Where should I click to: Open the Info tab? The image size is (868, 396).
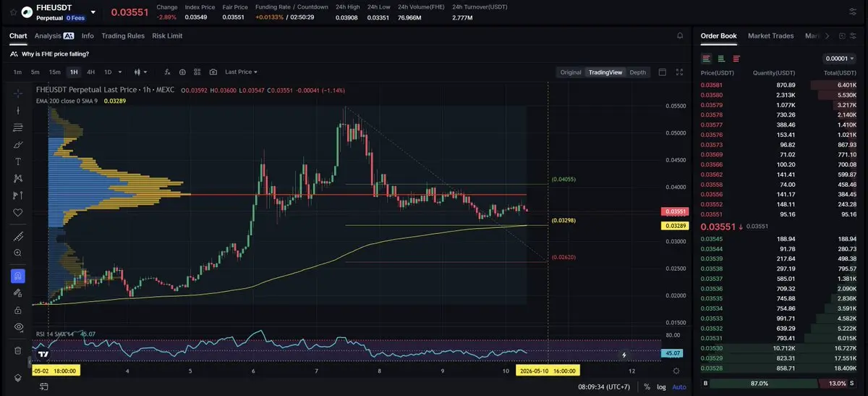pos(88,35)
